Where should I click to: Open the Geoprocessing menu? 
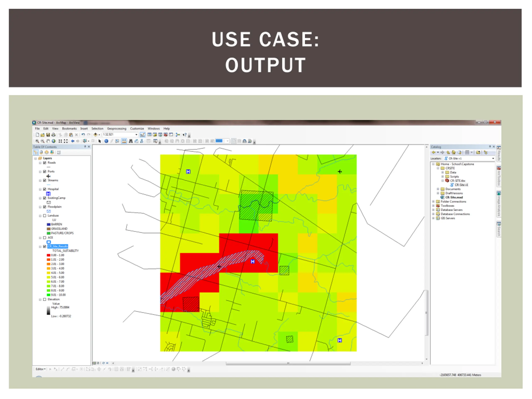117,128
